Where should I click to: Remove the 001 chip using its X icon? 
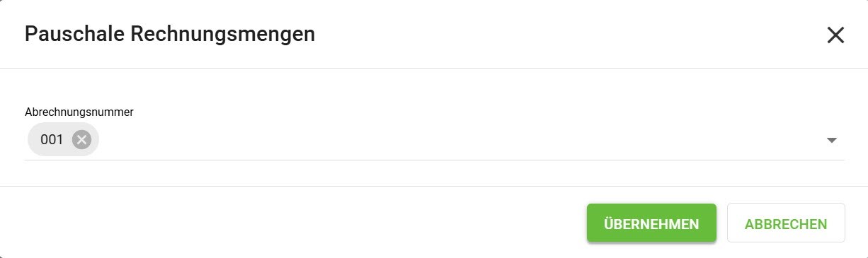[x=82, y=140]
